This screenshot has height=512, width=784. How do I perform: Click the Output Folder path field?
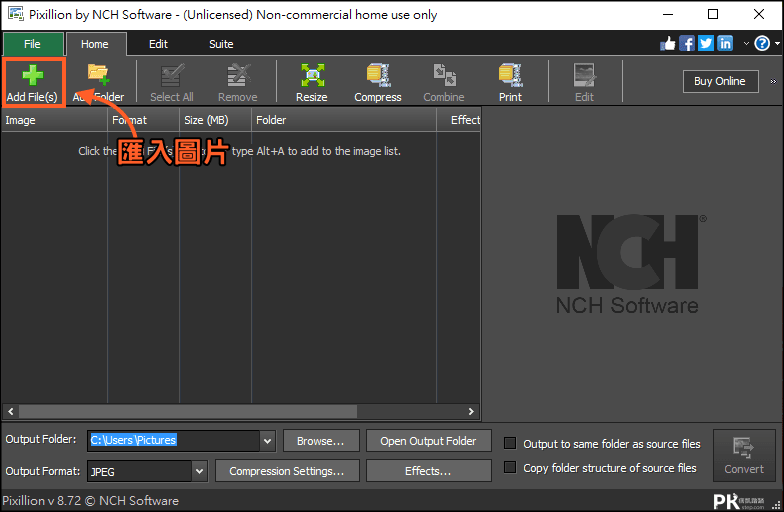pyautogui.click(x=174, y=441)
